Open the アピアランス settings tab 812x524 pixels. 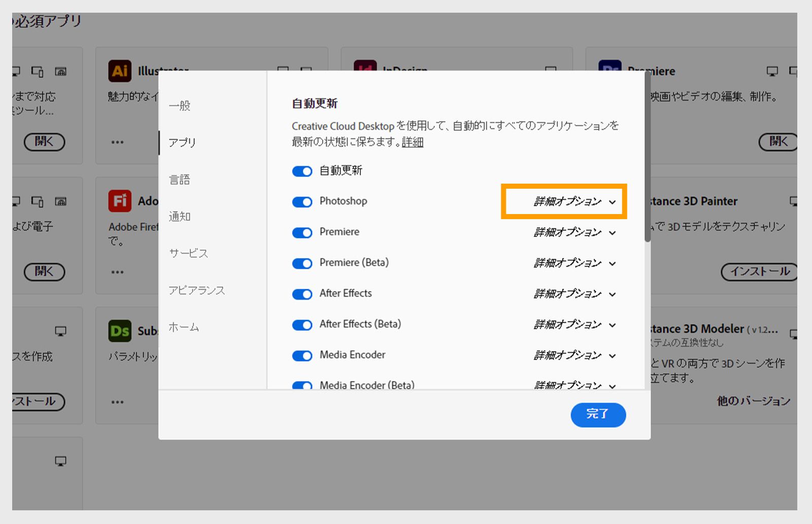point(197,290)
